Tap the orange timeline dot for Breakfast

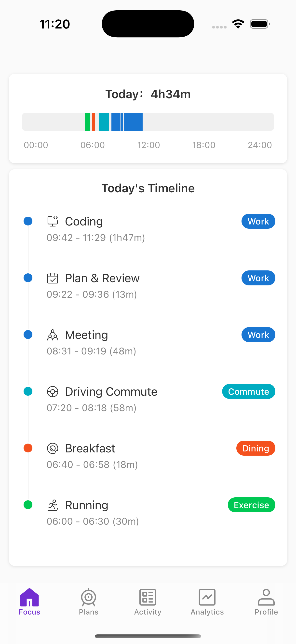click(28, 448)
